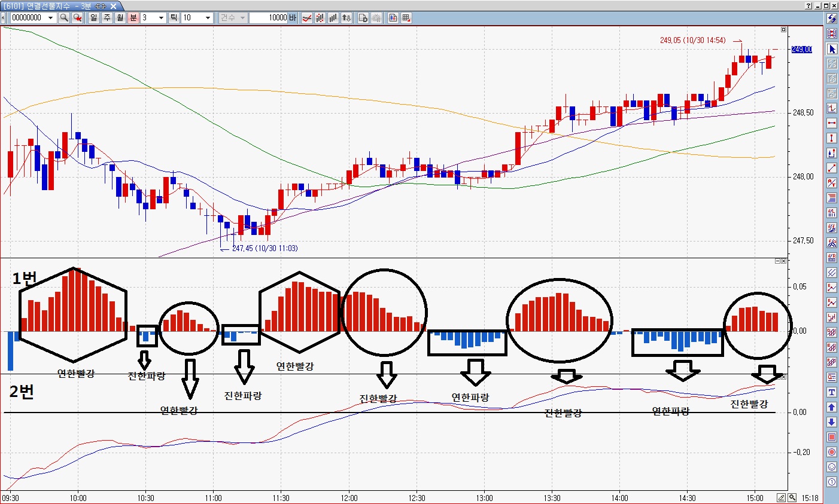Click the red line chart icon in toolbar

pyautogui.click(x=307, y=18)
